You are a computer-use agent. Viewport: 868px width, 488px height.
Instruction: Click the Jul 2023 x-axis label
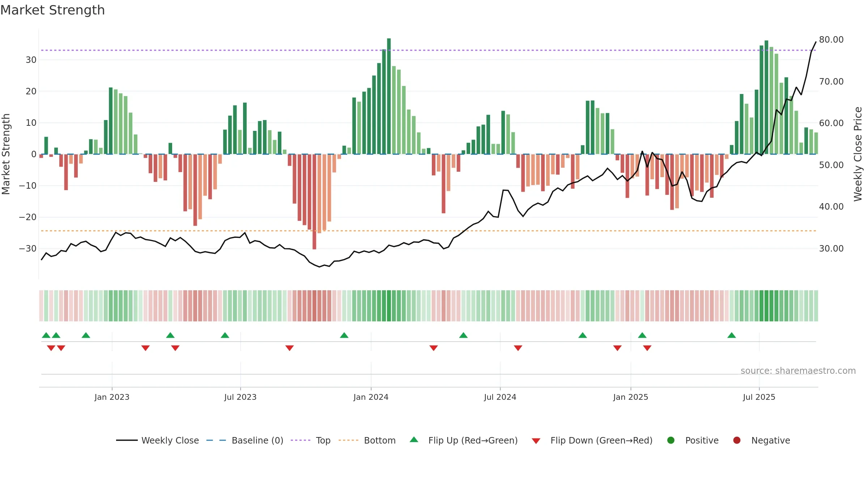click(x=241, y=397)
